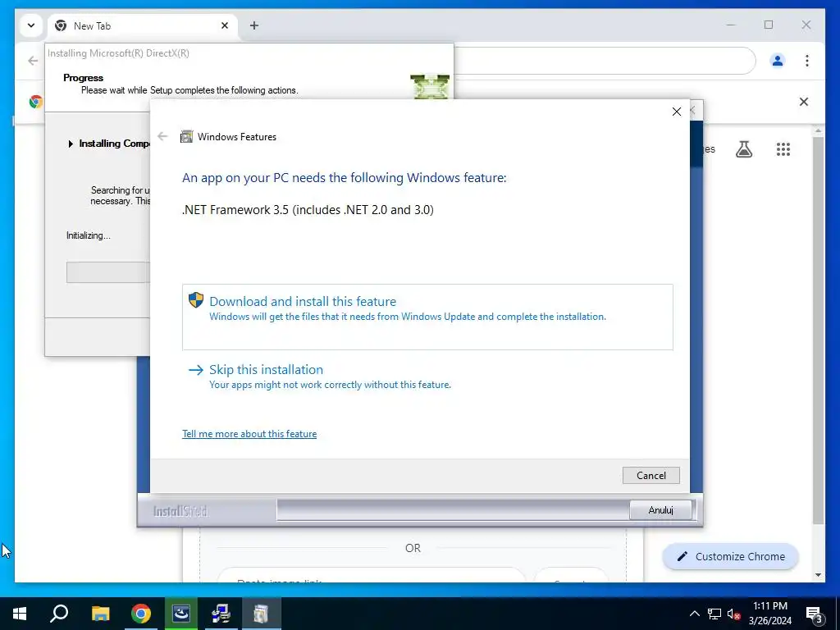This screenshot has height=630, width=840.
Task: Click Chrome address bar field
Action: (605, 61)
